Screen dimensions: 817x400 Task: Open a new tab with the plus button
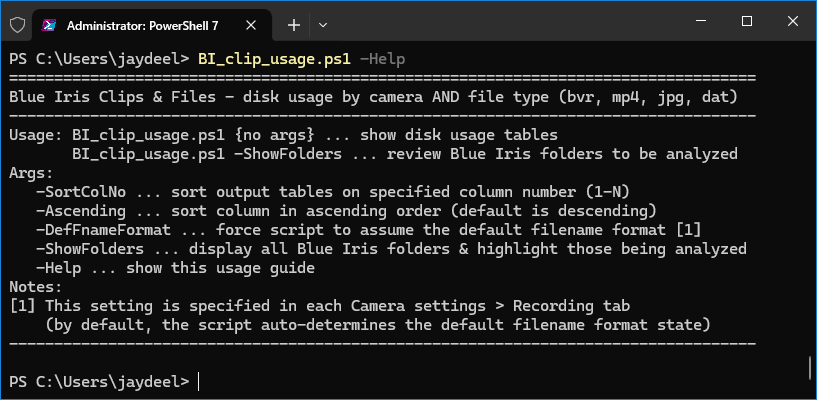(294, 25)
